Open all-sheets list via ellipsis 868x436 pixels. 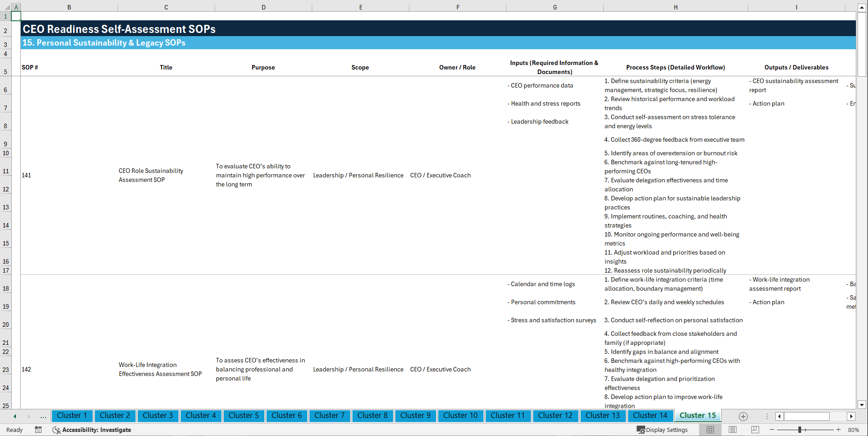click(43, 416)
